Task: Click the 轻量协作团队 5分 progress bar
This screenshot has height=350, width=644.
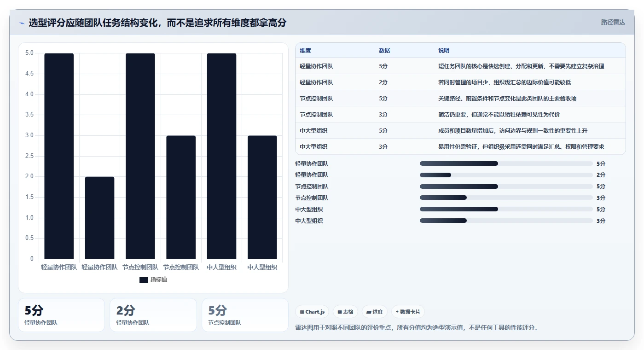Action: (506, 163)
